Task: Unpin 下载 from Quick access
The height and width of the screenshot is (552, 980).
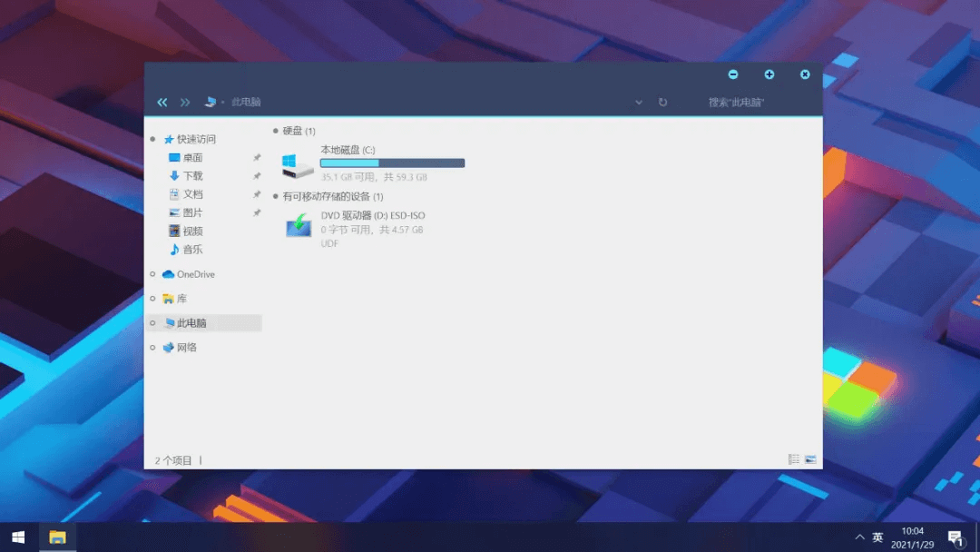Action: [257, 175]
